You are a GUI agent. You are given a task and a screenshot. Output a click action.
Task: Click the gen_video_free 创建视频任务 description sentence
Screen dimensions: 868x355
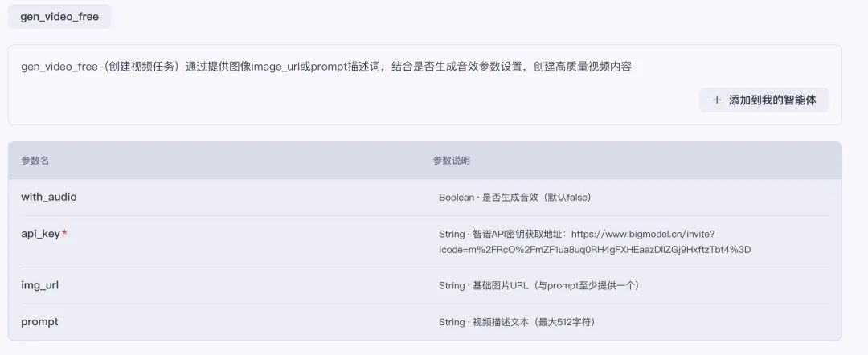coord(326,67)
